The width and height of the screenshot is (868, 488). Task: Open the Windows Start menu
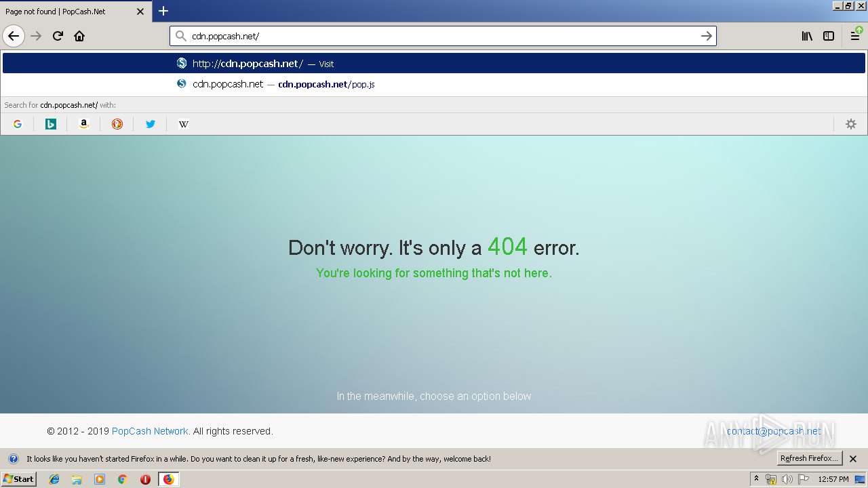[19, 479]
